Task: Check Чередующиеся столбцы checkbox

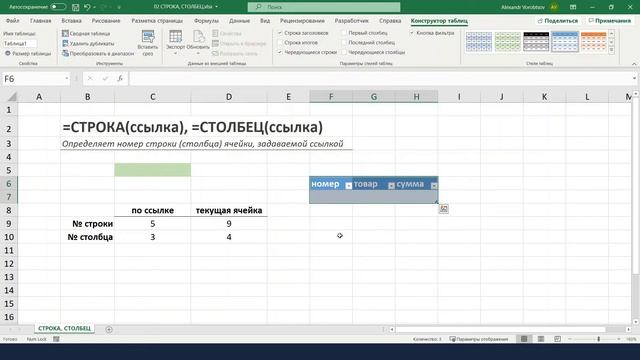Action: point(344,52)
